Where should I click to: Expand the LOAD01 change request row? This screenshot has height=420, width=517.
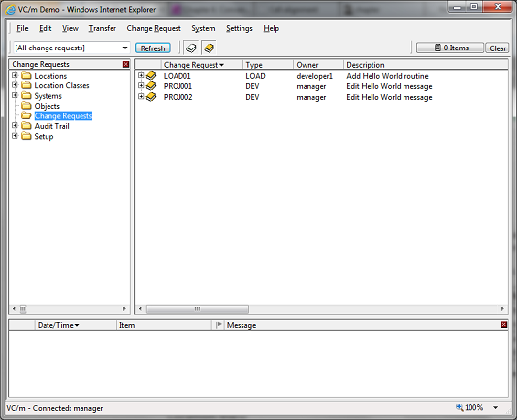point(141,75)
